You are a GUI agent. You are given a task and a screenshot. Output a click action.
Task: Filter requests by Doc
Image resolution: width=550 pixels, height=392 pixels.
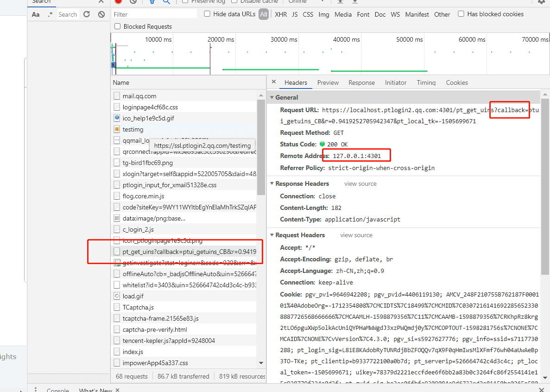coord(380,14)
